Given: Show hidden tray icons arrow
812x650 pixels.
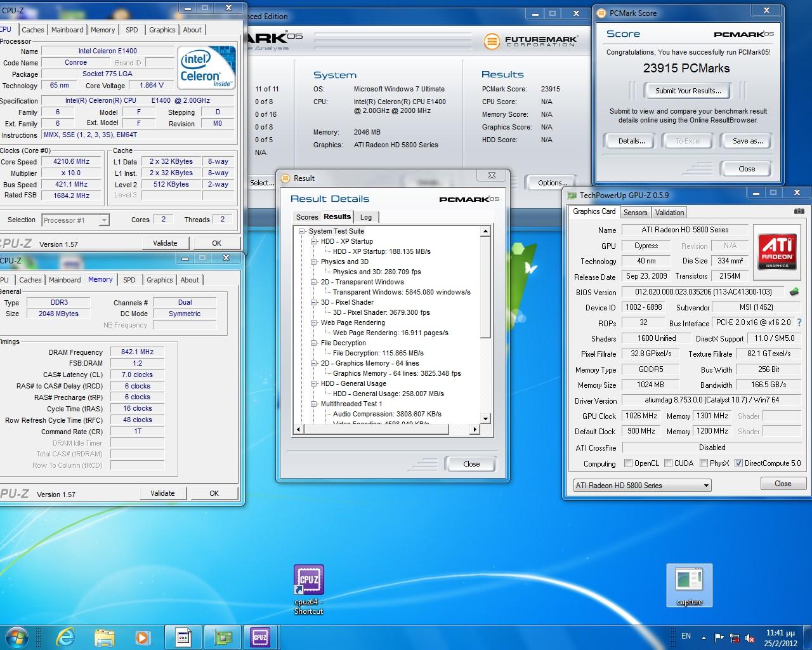Looking at the screenshot, I should point(704,637).
